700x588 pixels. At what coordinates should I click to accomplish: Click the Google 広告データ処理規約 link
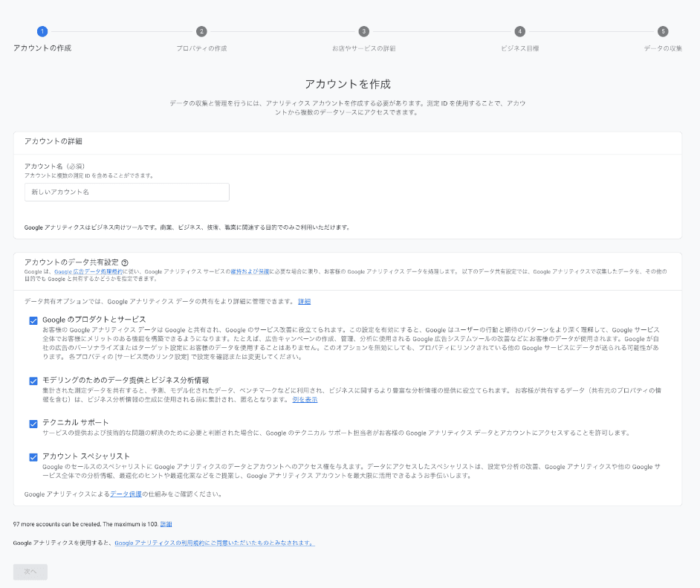88,272
